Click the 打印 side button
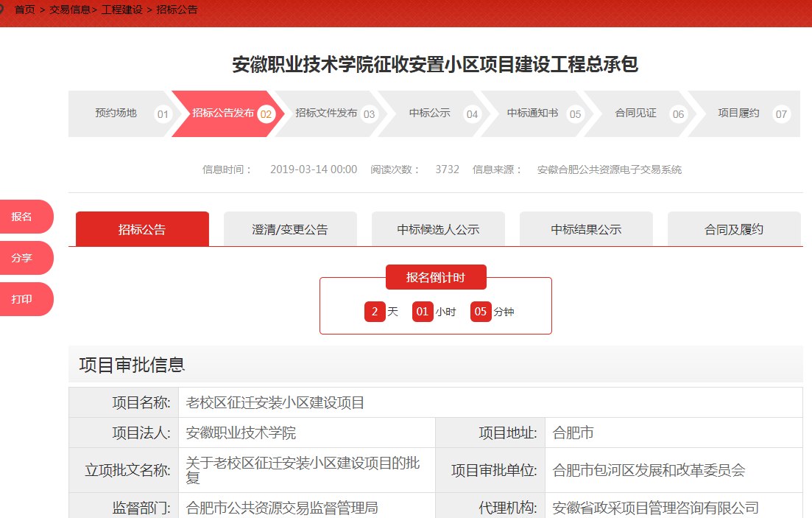Viewport: 812px width, 518px height. [x=23, y=299]
